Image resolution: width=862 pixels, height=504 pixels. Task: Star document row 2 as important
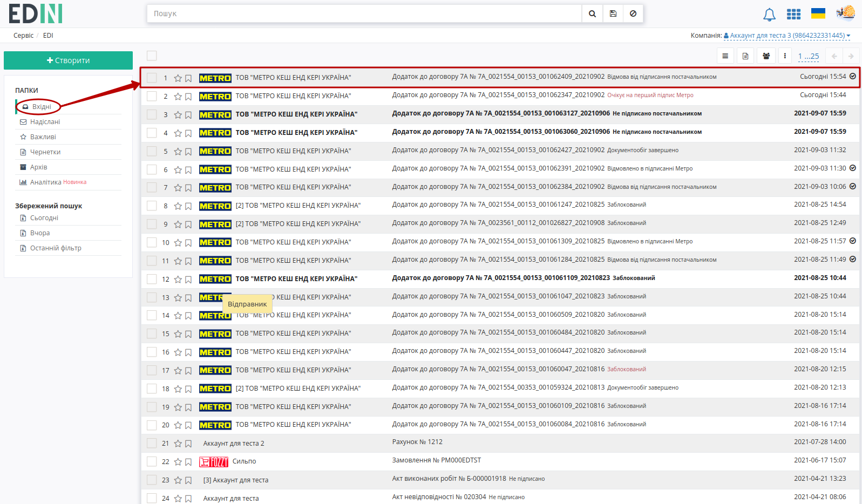[178, 97]
